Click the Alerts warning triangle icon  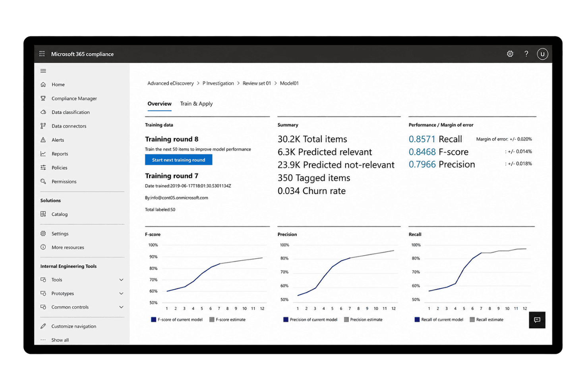(x=43, y=140)
